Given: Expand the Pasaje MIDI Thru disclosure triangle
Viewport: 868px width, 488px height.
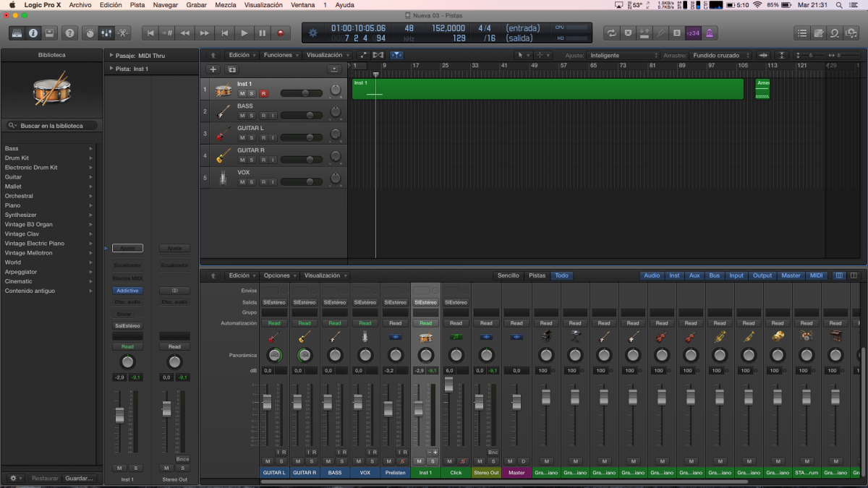Looking at the screenshot, I should 111,55.
